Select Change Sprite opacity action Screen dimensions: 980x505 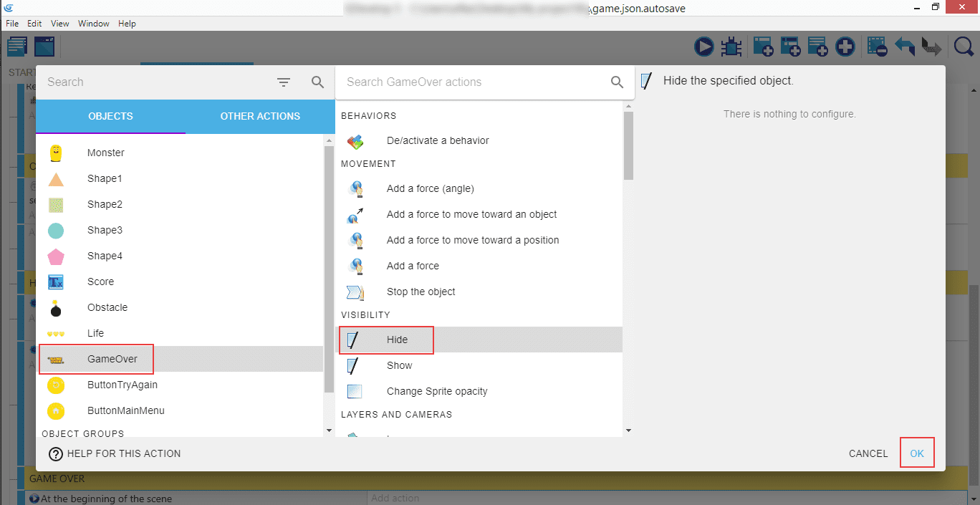pos(436,391)
